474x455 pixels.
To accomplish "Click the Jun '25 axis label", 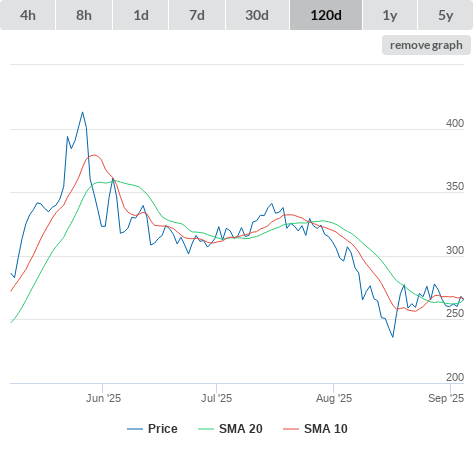I will tap(103, 398).
